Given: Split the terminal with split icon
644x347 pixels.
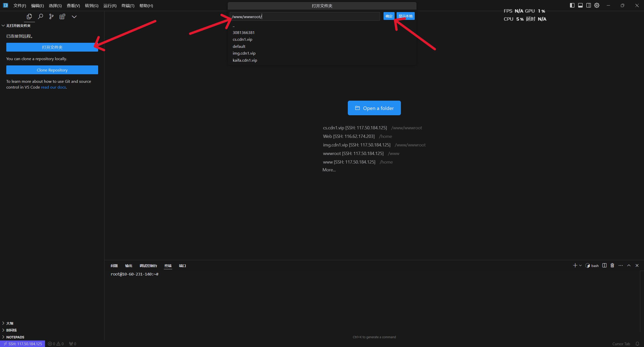Looking at the screenshot, I should point(604,265).
